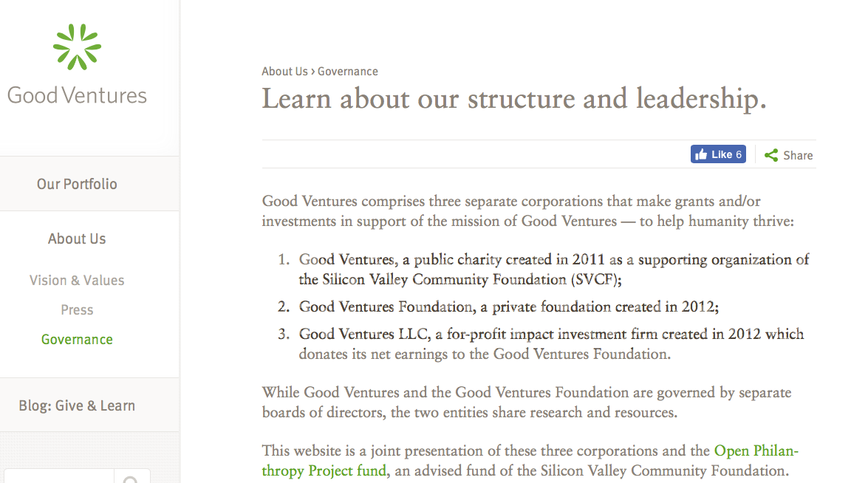Click the green share icon
This screenshot has width=868, height=483.
[x=771, y=155]
